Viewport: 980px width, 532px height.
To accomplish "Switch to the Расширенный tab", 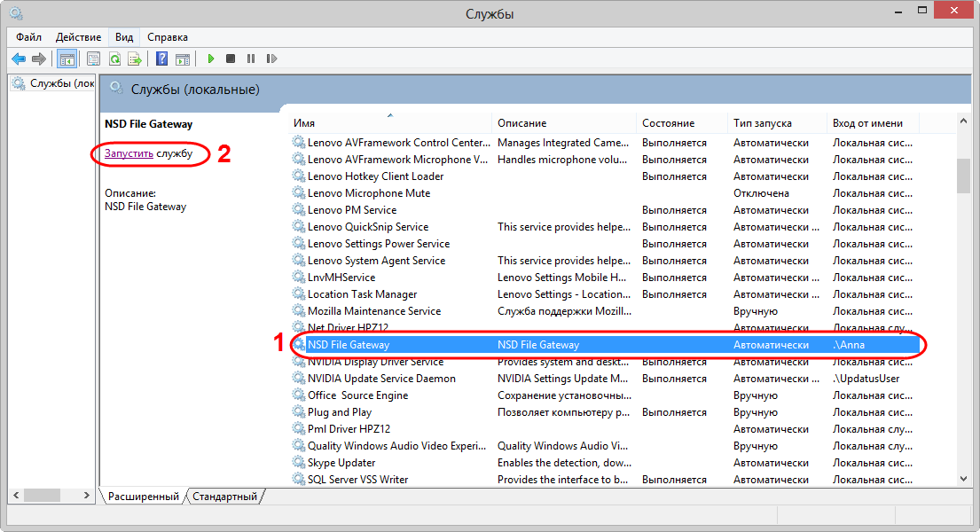I will pyautogui.click(x=143, y=497).
